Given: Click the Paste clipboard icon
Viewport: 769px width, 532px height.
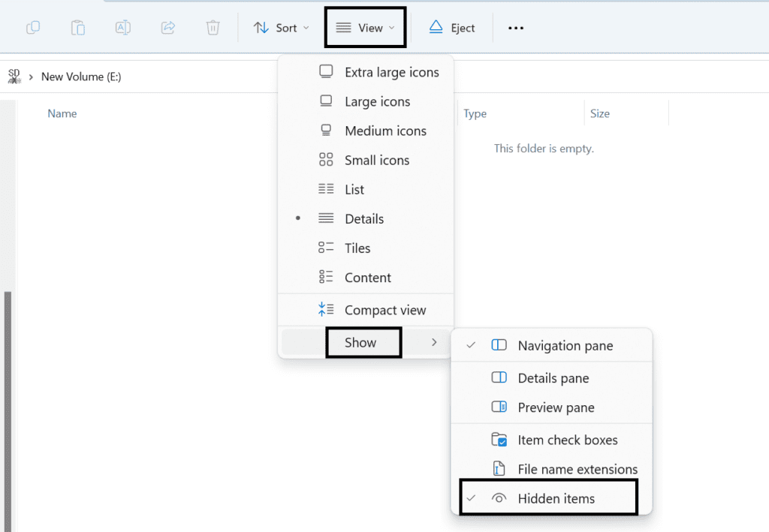Looking at the screenshot, I should pos(77,28).
